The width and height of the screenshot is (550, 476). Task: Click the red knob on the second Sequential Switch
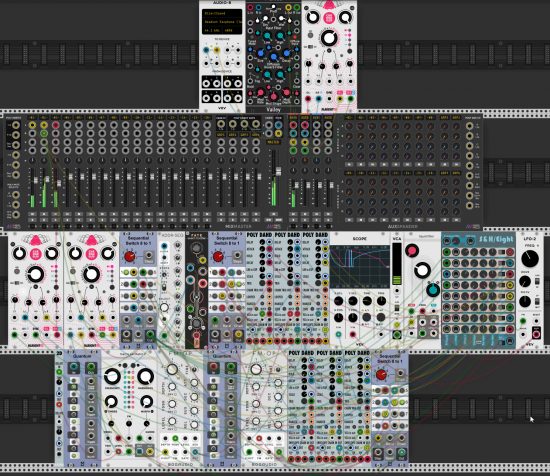click(x=218, y=256)
